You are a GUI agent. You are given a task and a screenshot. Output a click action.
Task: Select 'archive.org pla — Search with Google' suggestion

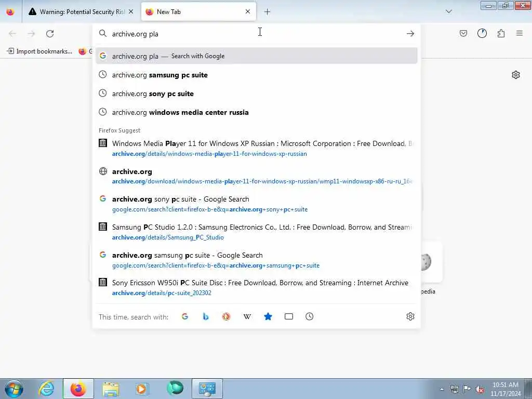pos(257,56)
